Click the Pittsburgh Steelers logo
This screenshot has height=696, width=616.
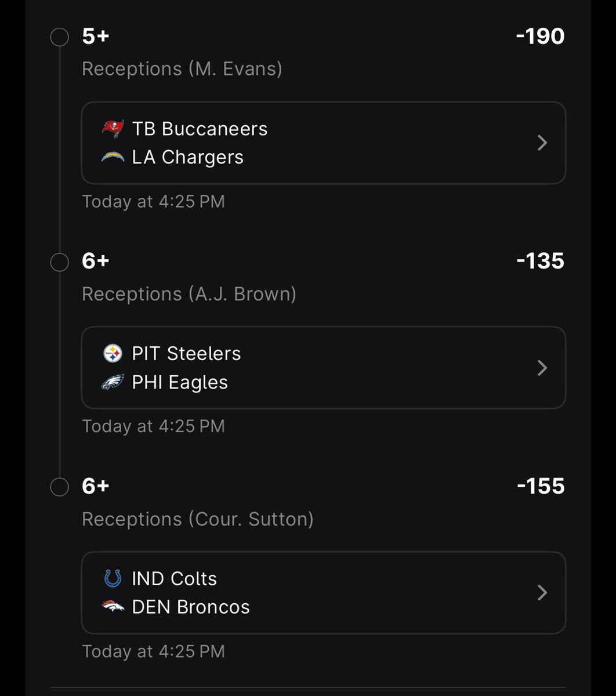[113, 353]
